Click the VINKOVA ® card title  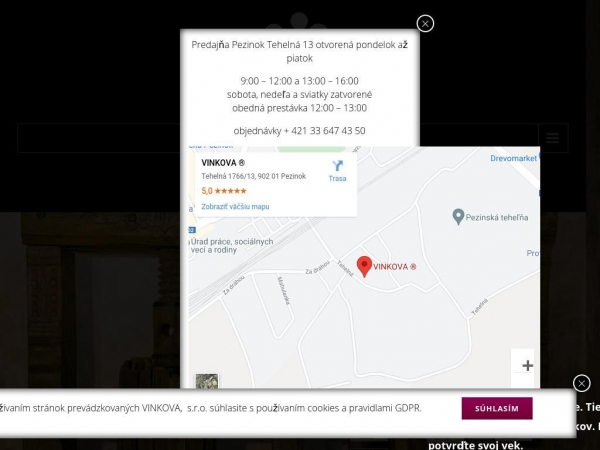[223, 163]
